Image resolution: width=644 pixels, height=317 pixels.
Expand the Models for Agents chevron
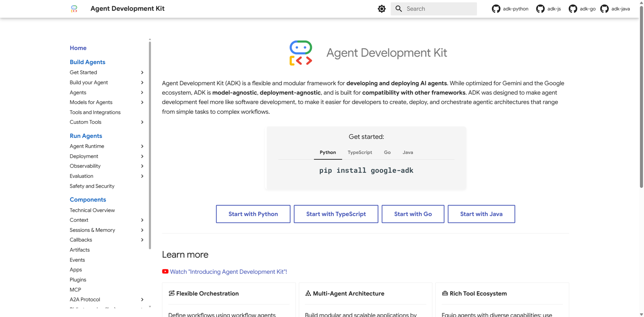142,102
